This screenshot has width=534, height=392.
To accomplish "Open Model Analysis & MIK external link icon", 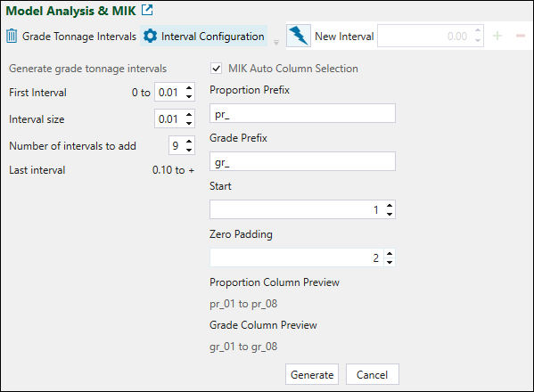I will 147,10.
